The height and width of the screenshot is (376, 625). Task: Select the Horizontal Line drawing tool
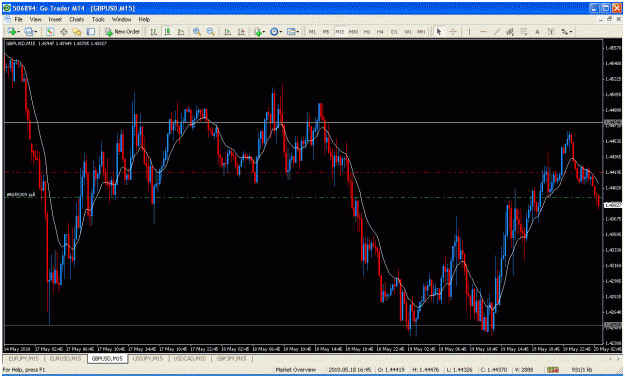click(x=483, y=31)
